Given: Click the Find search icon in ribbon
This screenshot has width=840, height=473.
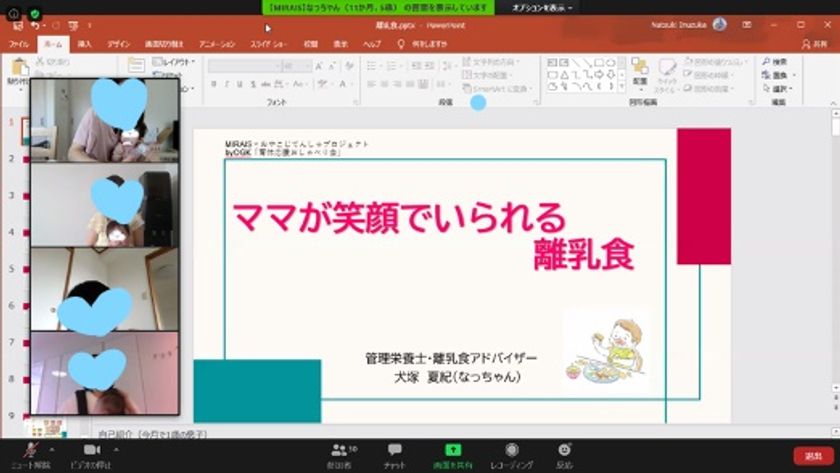Looking at the screenshot, I should click(765, 62).
